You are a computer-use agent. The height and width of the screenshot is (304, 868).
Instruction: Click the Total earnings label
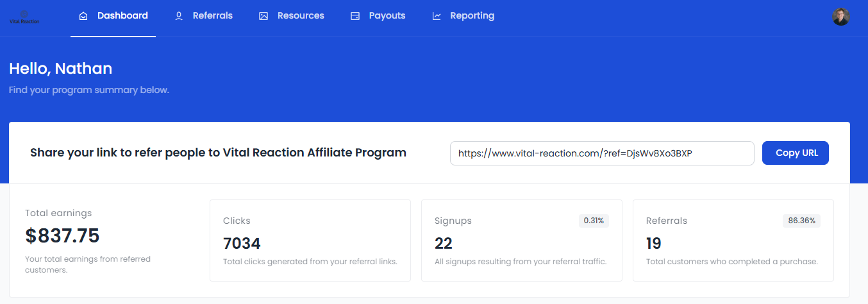pos(58,213)
